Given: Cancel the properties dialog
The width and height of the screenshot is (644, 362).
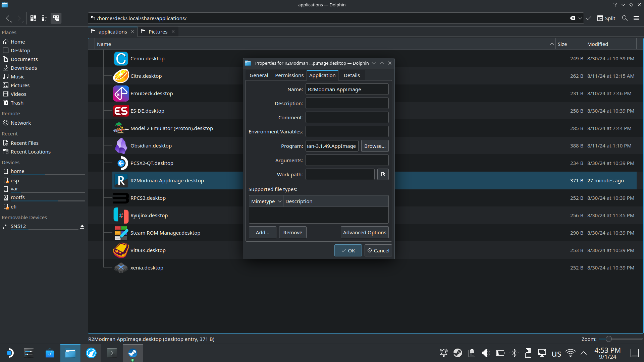Looking at the screenshot, I should click(x=378, y=251).
